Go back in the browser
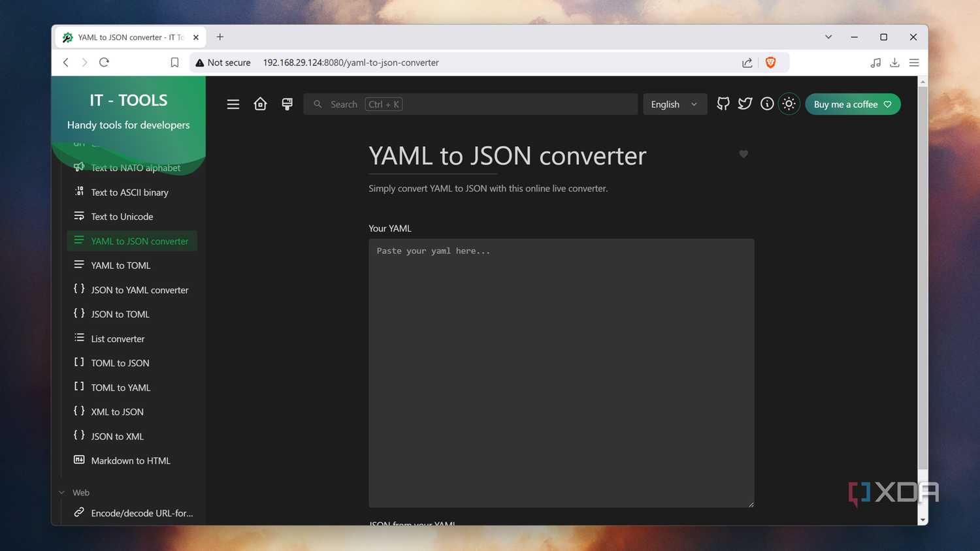Screen dimensions: 980x551 pyautogui.click(x=66, y=63)
